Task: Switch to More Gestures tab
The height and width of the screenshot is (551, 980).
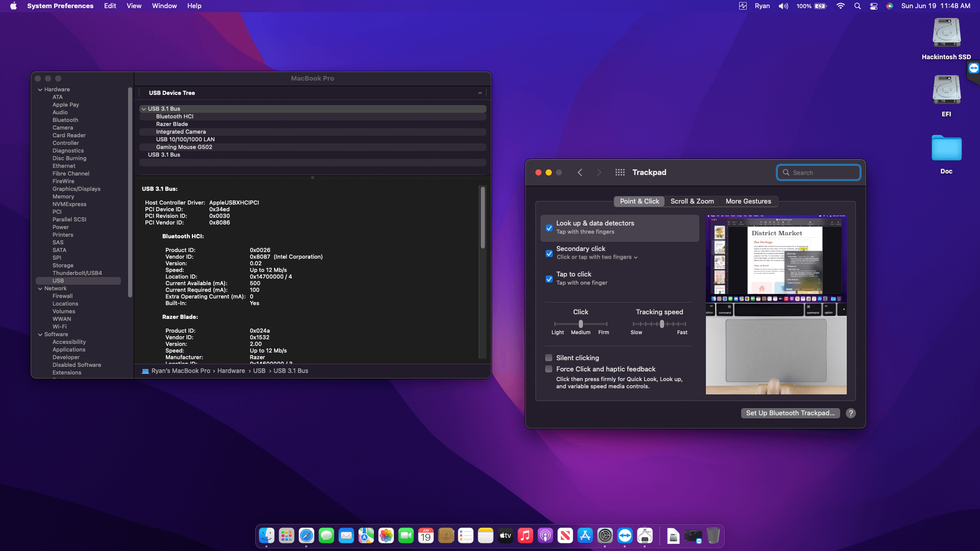Action: coord(748,202)
